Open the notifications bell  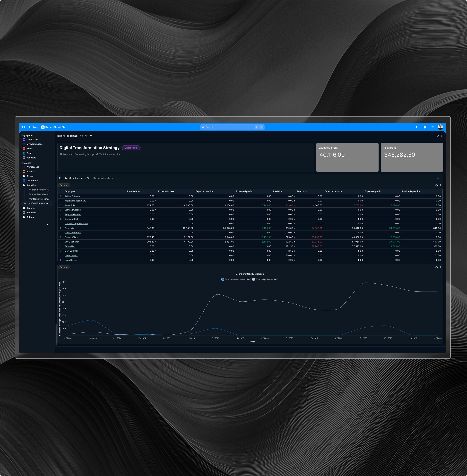coord(425,127)
